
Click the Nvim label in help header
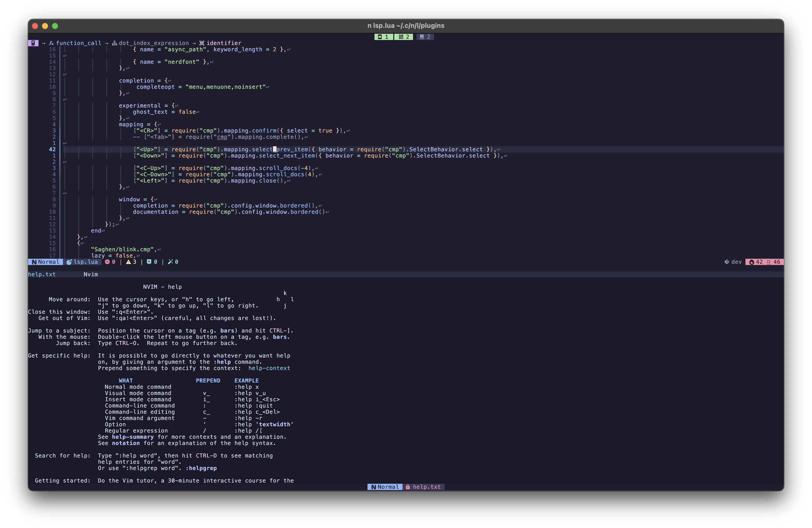click(91, 274)
